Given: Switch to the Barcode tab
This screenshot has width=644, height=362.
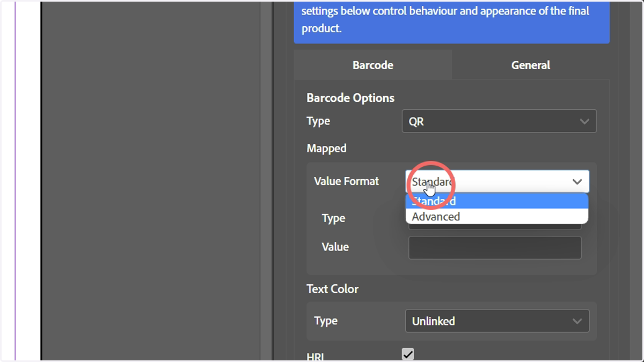Looking at the screenshot, I should (373, 65).
